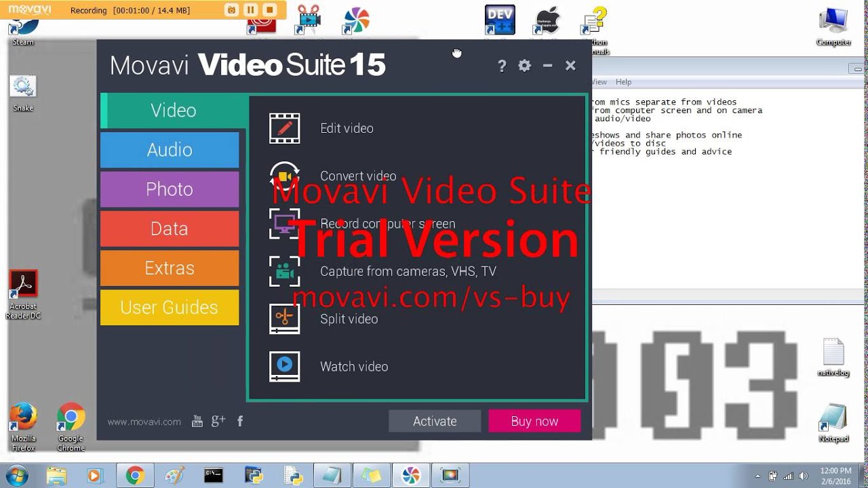868x488 pixels.
Task: Open the capture from cameras icon
Action: point(284,271)
